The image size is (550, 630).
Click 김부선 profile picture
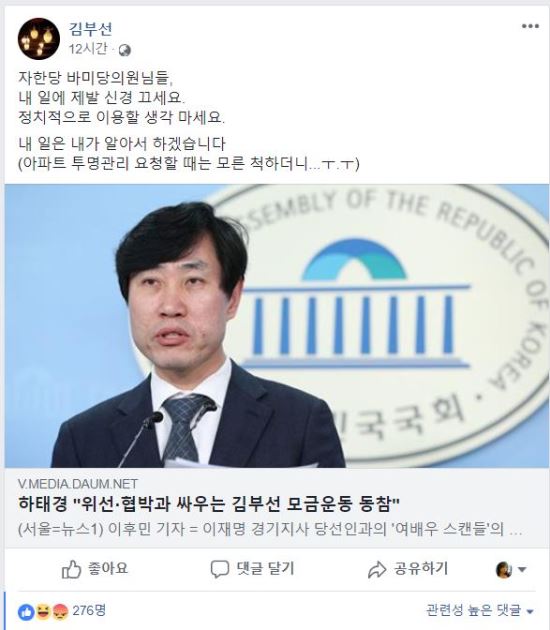pos(39,39)
